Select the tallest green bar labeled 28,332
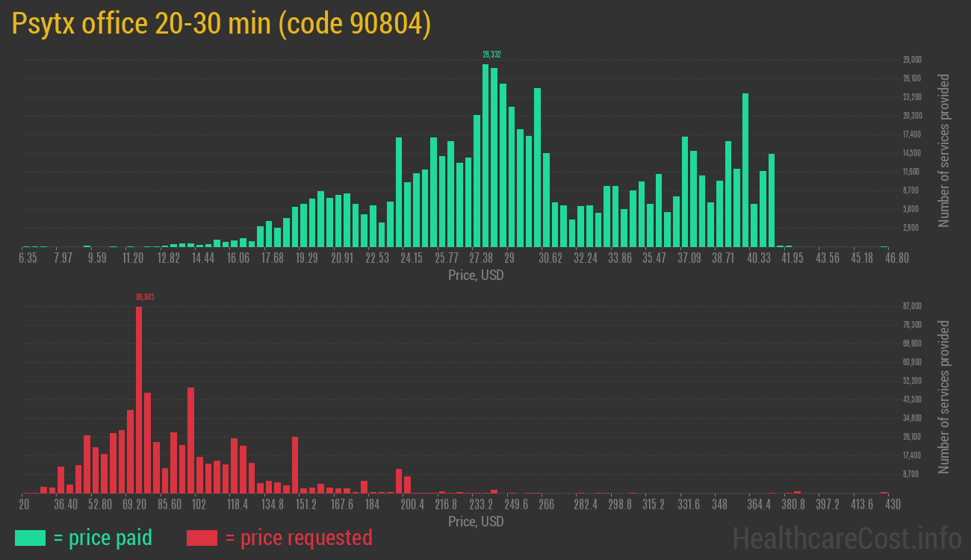971x560 pixels. pyautogui.click(x=485, y=155)
